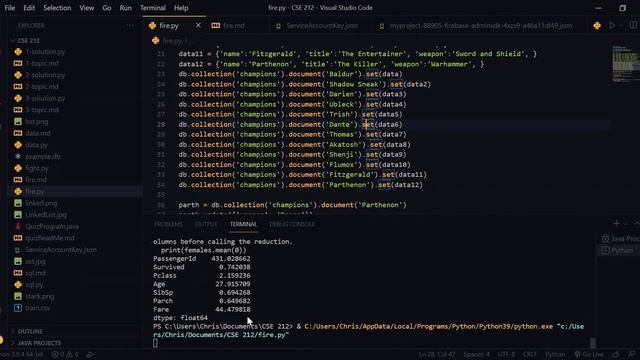
Task: Click file icon of train.csv
Action: tap(18, 308)
